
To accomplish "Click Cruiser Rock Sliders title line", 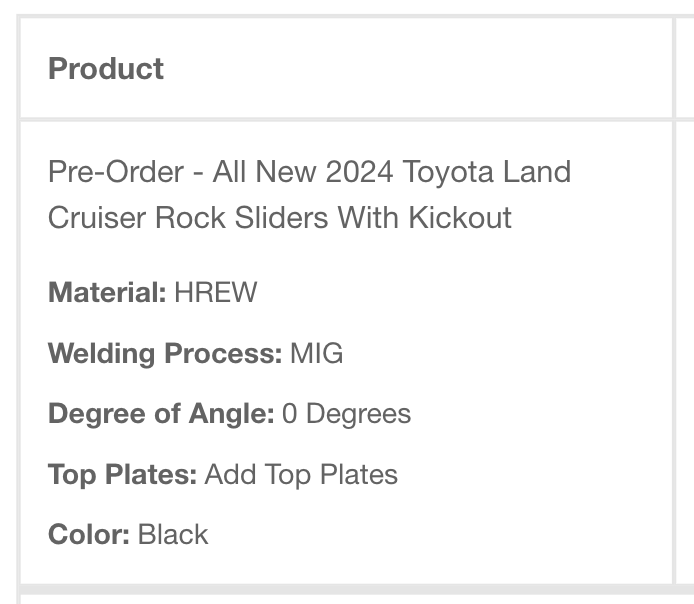I will coord(188,217).
